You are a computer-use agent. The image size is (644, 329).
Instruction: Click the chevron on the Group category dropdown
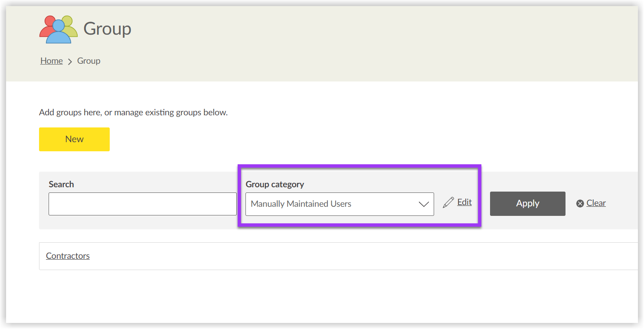coord(424,204)
